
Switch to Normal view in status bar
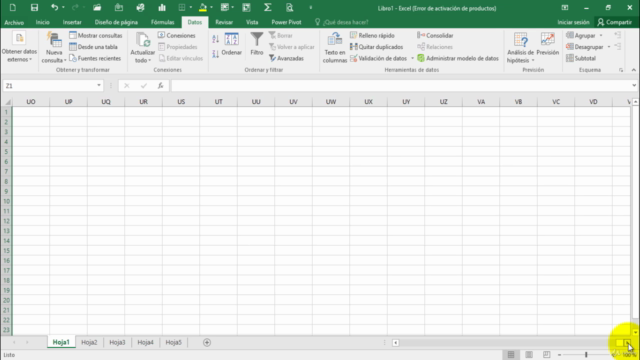(x=511, y=354)
